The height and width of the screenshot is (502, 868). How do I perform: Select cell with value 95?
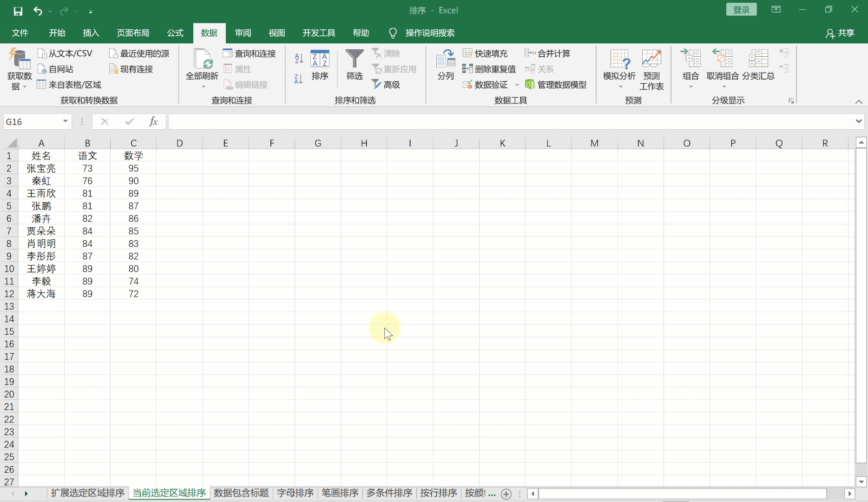click(x=133, y=168)
